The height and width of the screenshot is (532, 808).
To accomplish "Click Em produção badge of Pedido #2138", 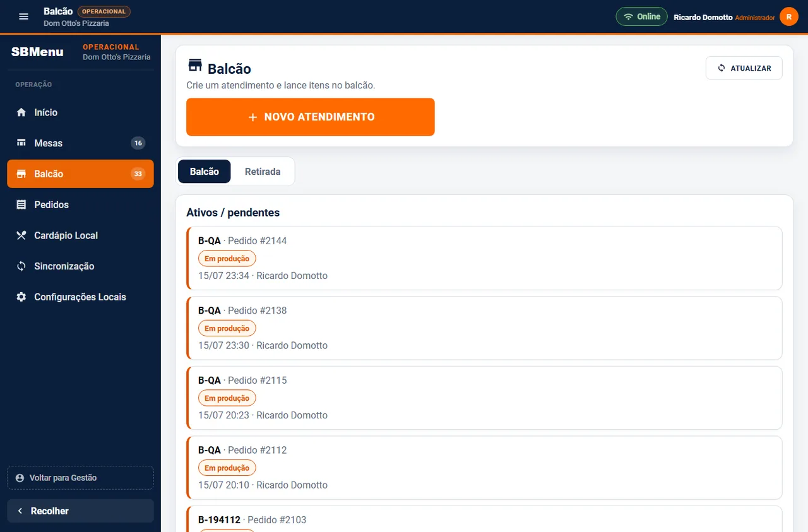I will 227,328.
